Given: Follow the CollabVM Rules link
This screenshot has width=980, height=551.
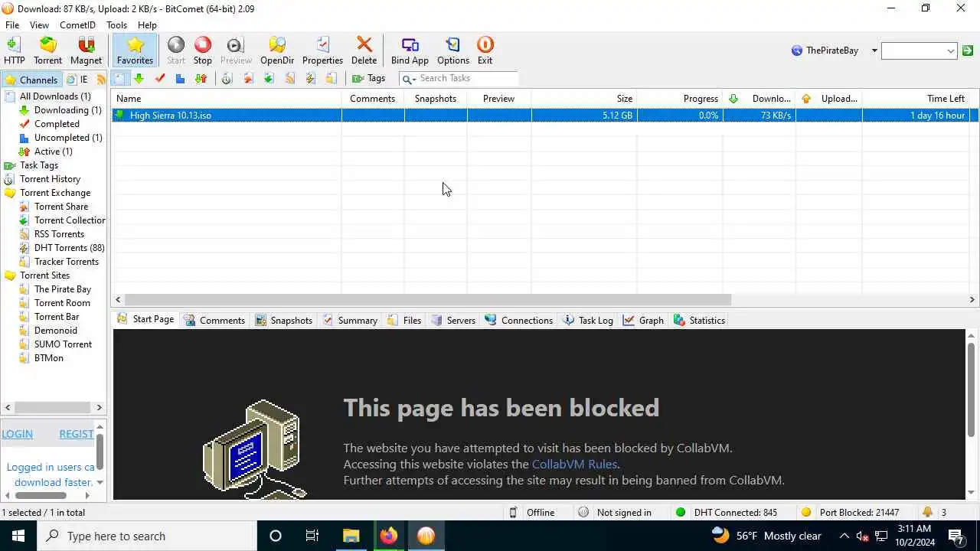Looking at the screenshot, I should tap(574, 464).
